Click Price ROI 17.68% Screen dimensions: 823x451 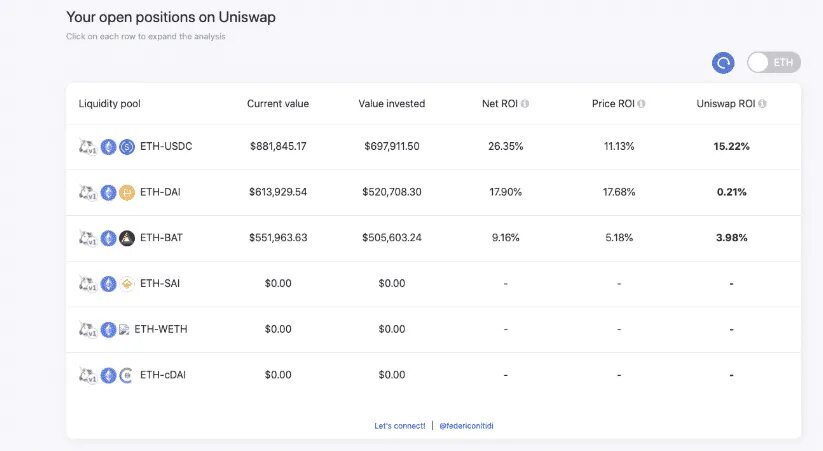click(x=619, y=192)
